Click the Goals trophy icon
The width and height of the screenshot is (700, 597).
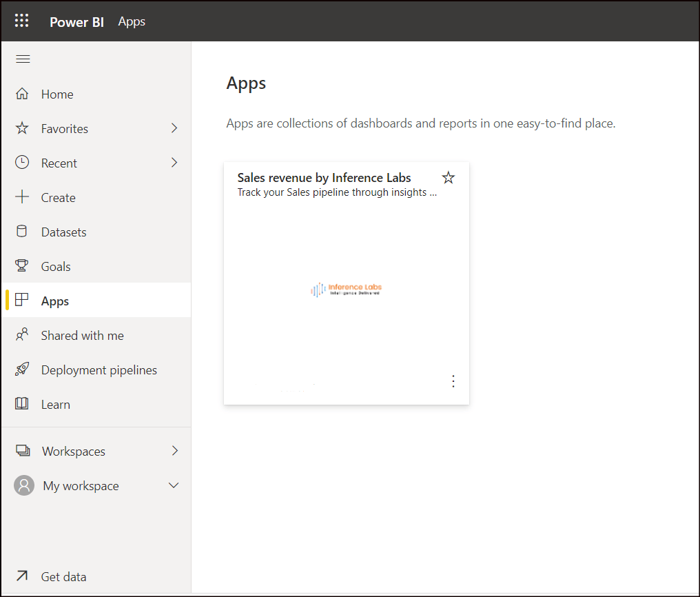point(21,265)
